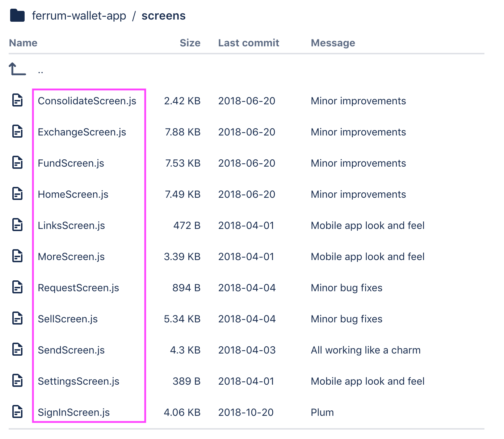Click the file icon beside RequestScreen.js
The height and width of the screenshot is (439, 504).
(17, 287)
